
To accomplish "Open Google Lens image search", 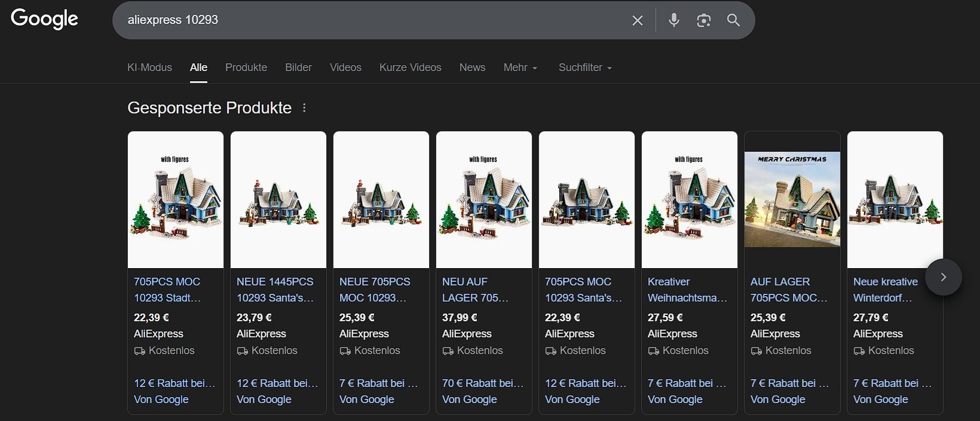I will (703, 20).
